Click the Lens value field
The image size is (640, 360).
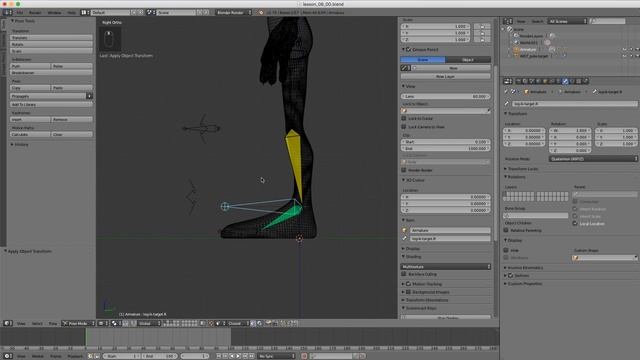pyautogui.click(x=446, y=96)
